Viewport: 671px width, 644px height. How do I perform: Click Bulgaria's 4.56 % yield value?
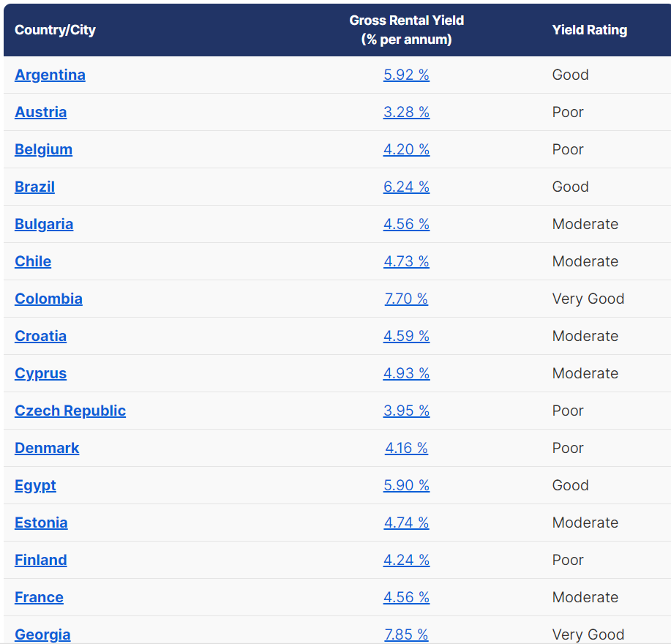tap(406, 224)
